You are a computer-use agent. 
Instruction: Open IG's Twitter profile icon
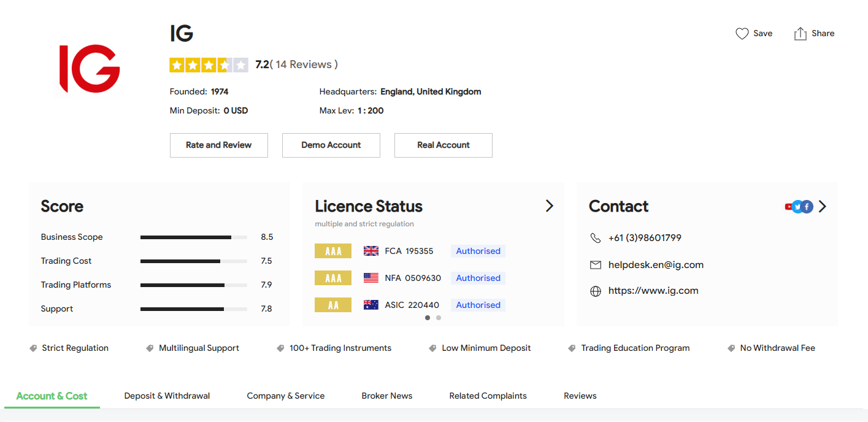797,207
